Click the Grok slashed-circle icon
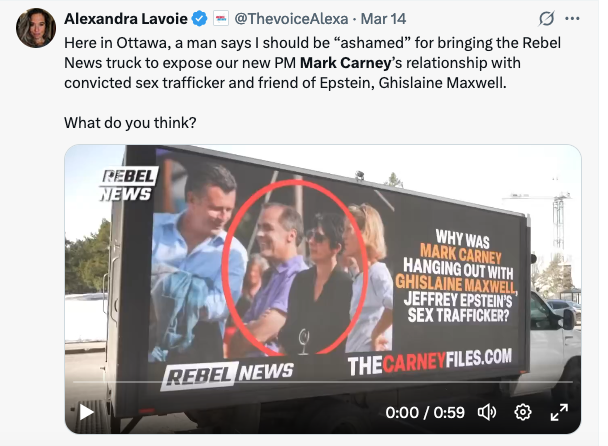Screen dimensions: 608x446 (546, 18)
